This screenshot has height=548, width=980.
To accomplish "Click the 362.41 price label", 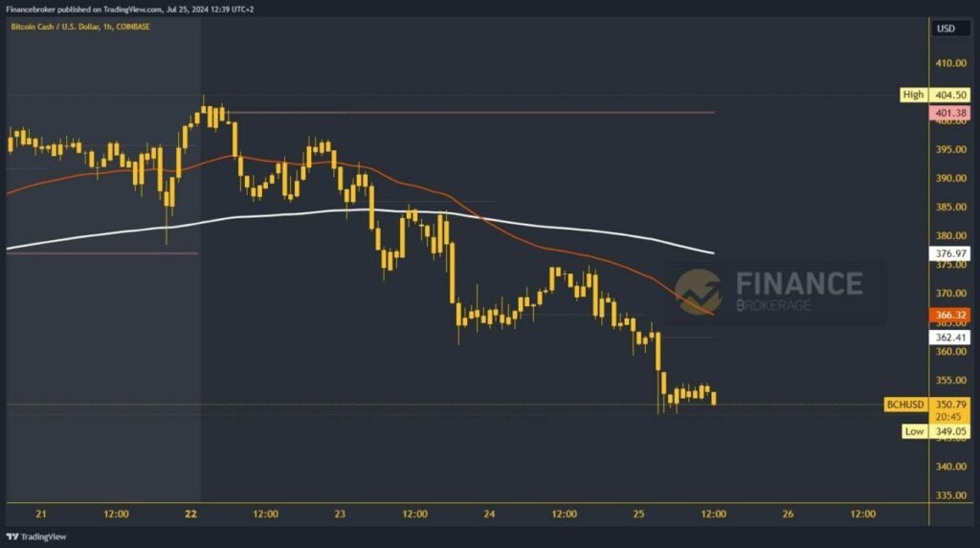I will coord(950,338).
